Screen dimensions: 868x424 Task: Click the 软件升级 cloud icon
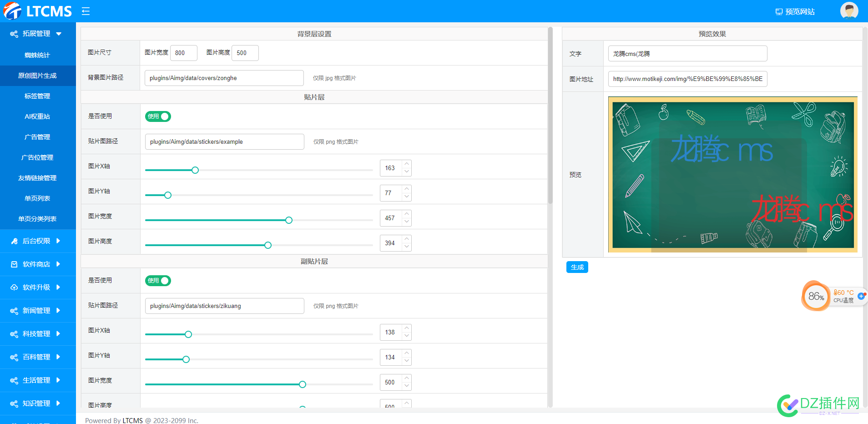[x=14, y=288]
